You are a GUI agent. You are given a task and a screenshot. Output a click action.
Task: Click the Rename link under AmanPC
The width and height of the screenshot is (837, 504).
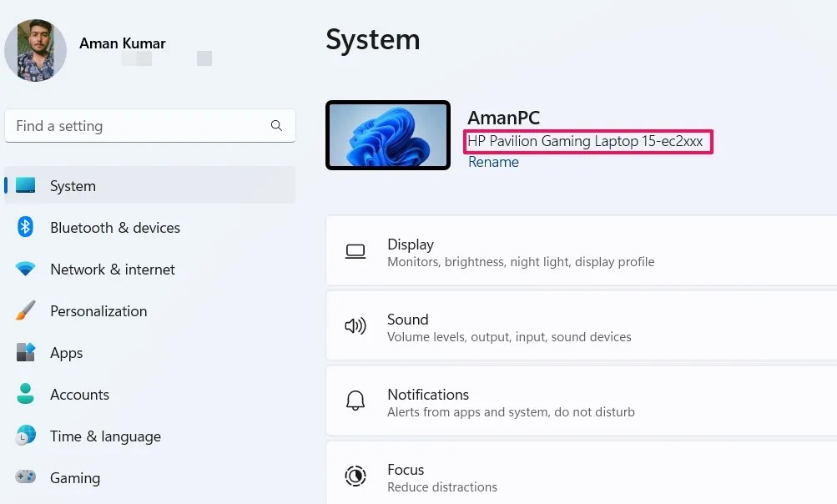(493, 162)
